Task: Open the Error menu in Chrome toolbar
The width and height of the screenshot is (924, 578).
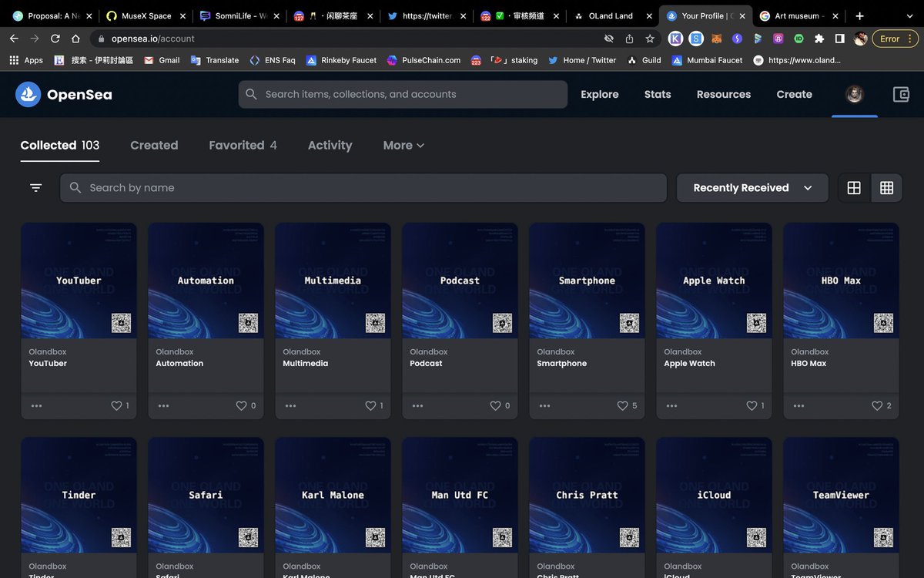Action: 895,39
